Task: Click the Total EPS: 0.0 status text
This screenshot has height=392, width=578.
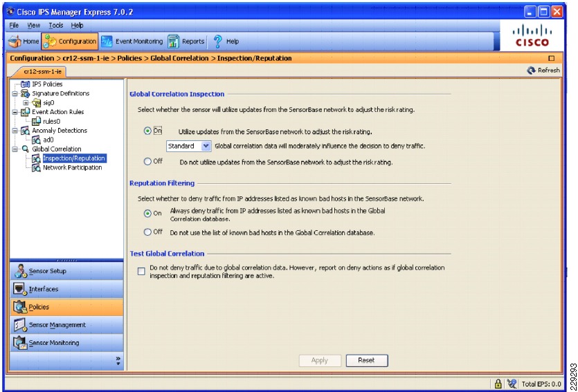Action: coord(541,384)
